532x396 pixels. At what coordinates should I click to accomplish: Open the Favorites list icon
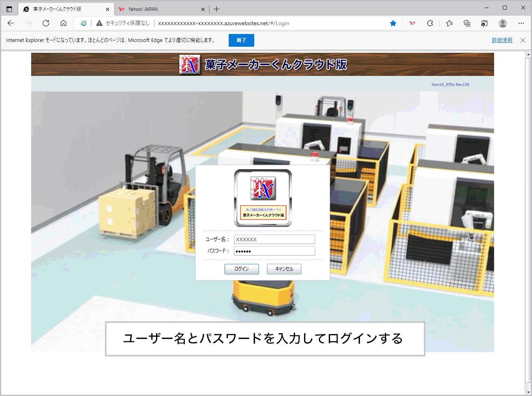(449, 23)
